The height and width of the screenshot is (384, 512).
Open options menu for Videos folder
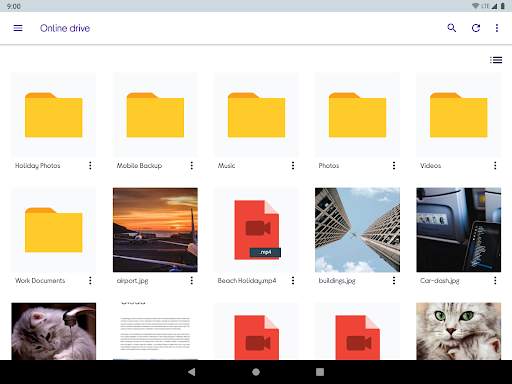tap(495, 166)
